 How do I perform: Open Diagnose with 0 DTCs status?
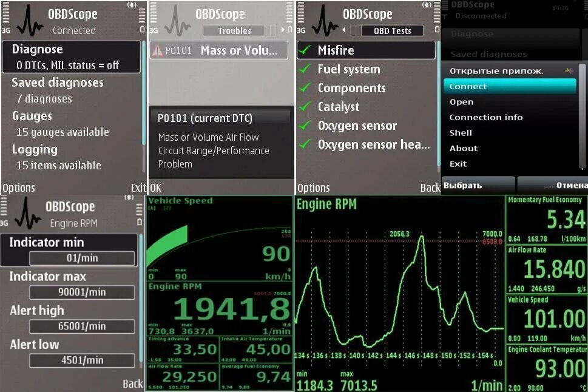coord(71,57)
